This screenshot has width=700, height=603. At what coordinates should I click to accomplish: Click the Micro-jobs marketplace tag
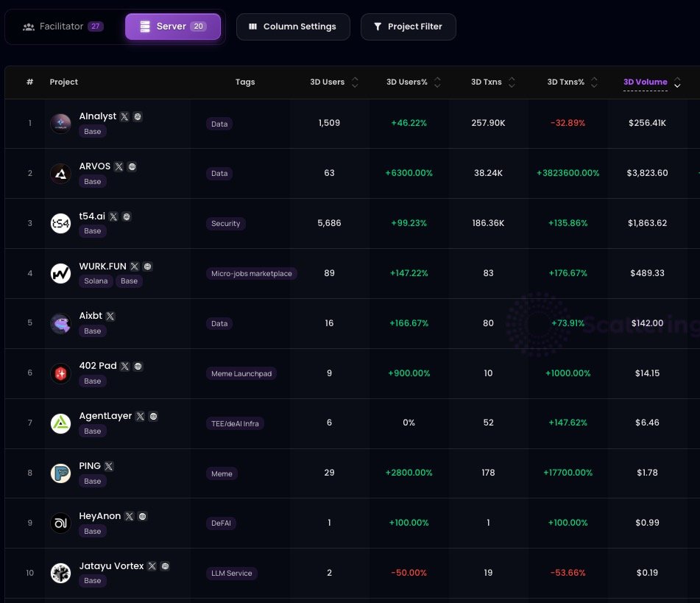pos(252,273)
